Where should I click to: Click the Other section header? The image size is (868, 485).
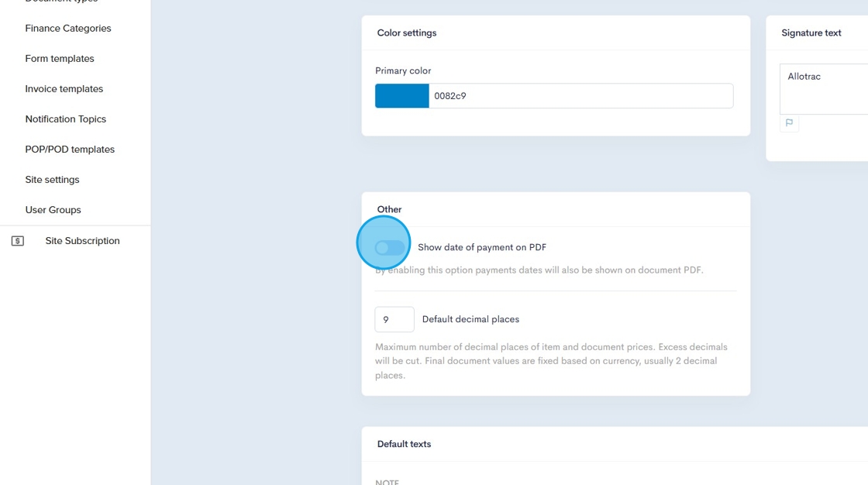click(x=389, y=209)
